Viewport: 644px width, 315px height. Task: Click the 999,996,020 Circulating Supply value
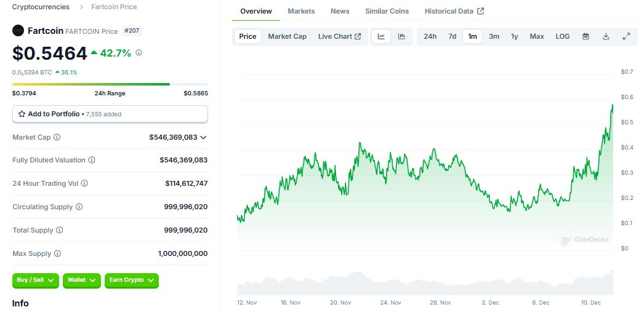(x=186, y=207)
